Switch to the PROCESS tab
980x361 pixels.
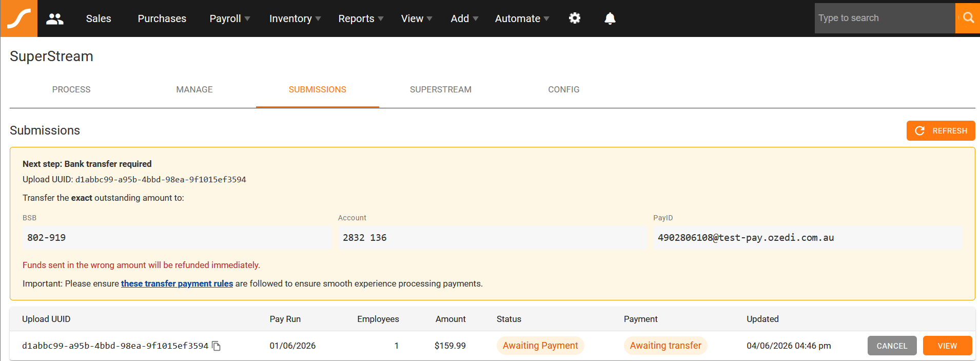click(x=71, y=89)
